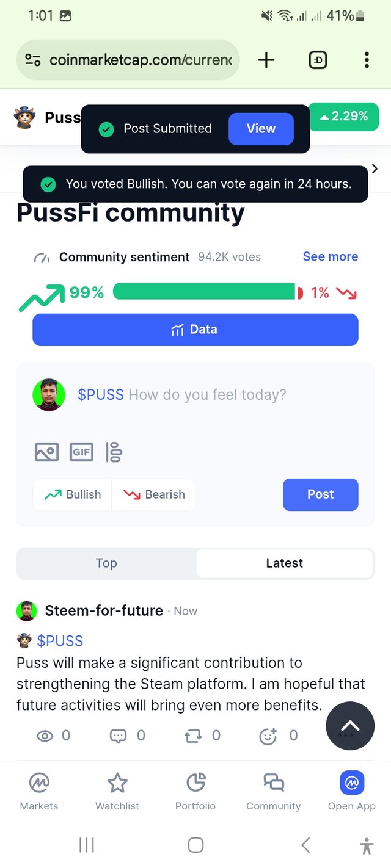Screen dimensions: 391x868
Task: Tap the scroll-to-top arrow button
Action: point(350,726)
